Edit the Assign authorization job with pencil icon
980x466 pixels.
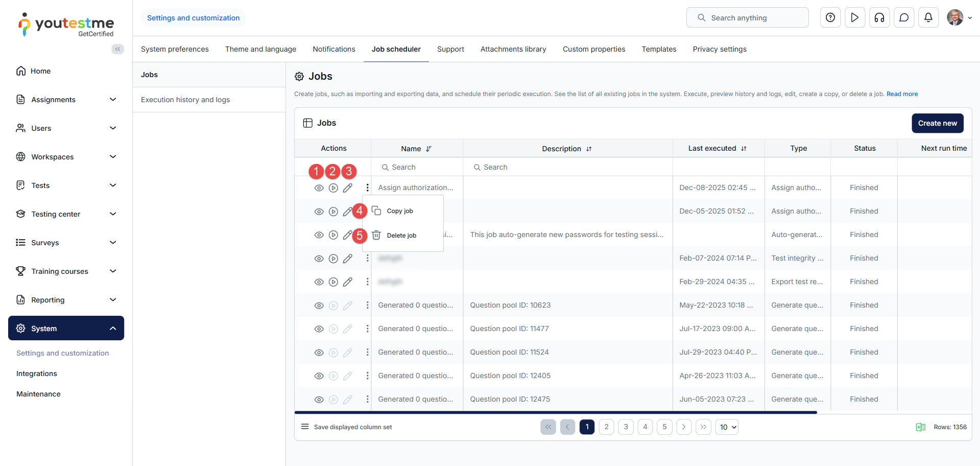(348, 188)
